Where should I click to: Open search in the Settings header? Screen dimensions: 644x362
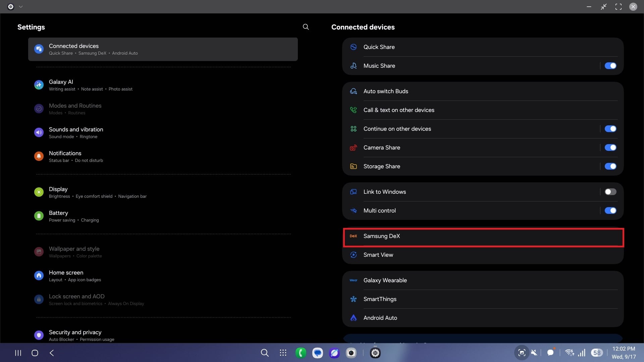pos(306,27)
